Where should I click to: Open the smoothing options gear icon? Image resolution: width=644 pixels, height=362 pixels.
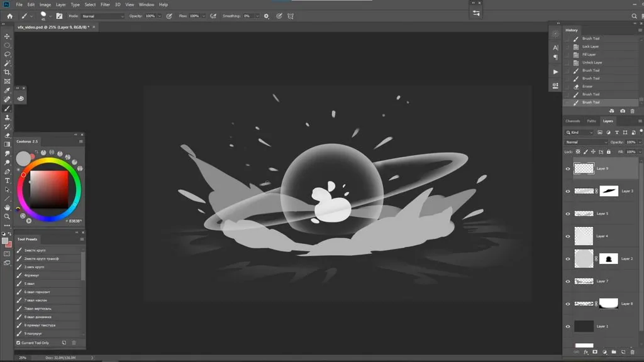(267, 16)
